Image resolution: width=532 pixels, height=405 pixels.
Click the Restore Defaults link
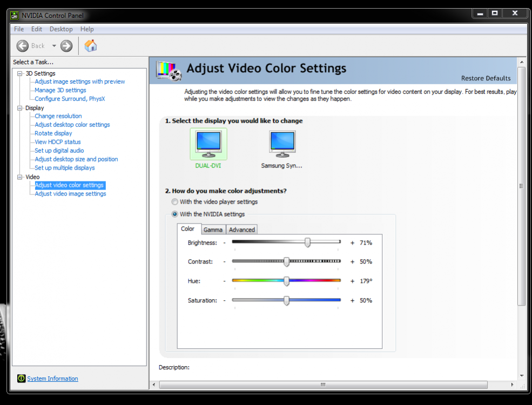click(486, 78)
